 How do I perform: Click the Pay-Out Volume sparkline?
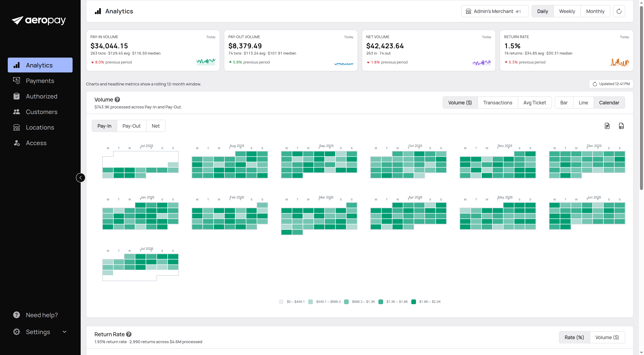[x=344, y=64]
